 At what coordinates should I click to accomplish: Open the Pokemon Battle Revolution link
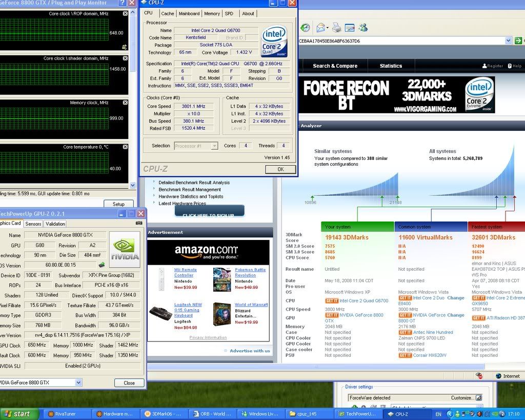click(x=250, y=272)
